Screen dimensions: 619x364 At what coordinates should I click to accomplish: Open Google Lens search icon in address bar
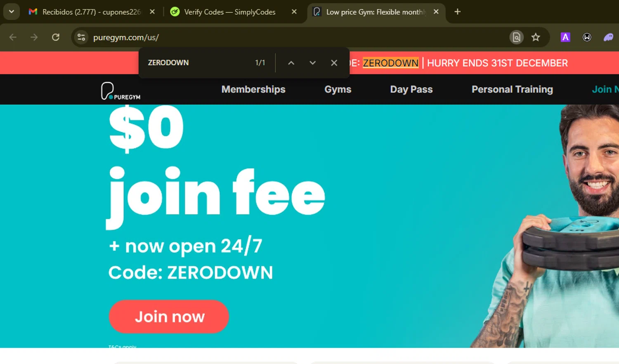point(516,38)
